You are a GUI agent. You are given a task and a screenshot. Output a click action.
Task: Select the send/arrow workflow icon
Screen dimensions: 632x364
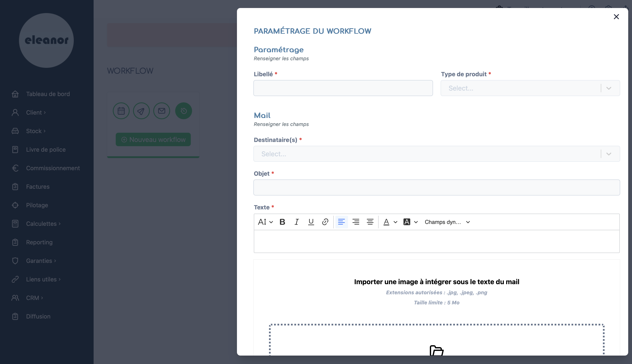141,111
